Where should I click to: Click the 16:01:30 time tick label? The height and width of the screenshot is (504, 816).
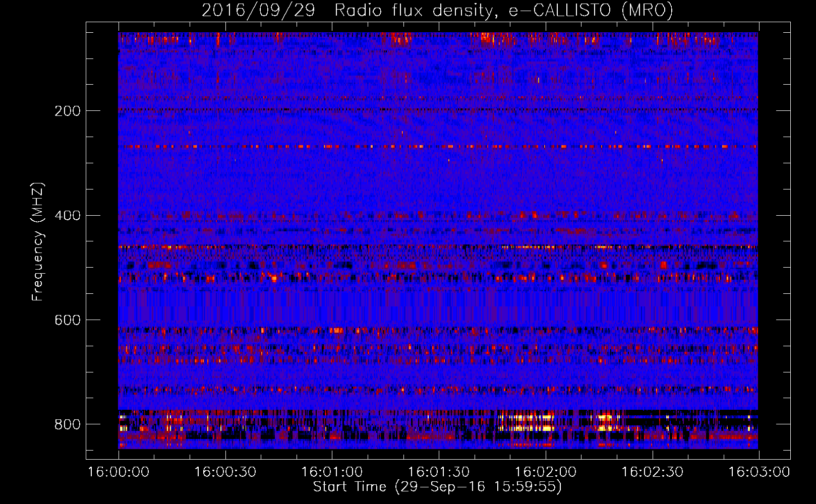click(439, 472)
